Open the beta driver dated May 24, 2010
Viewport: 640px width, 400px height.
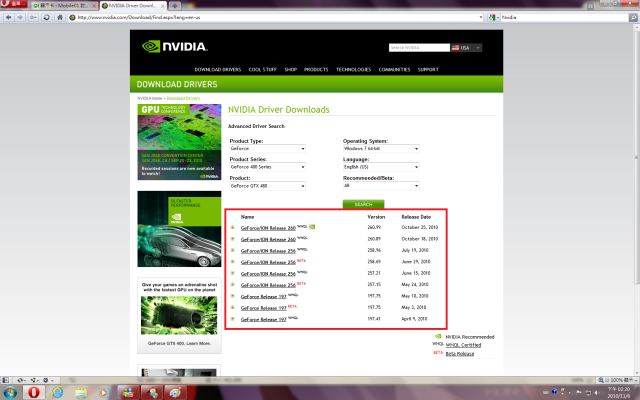268,285
